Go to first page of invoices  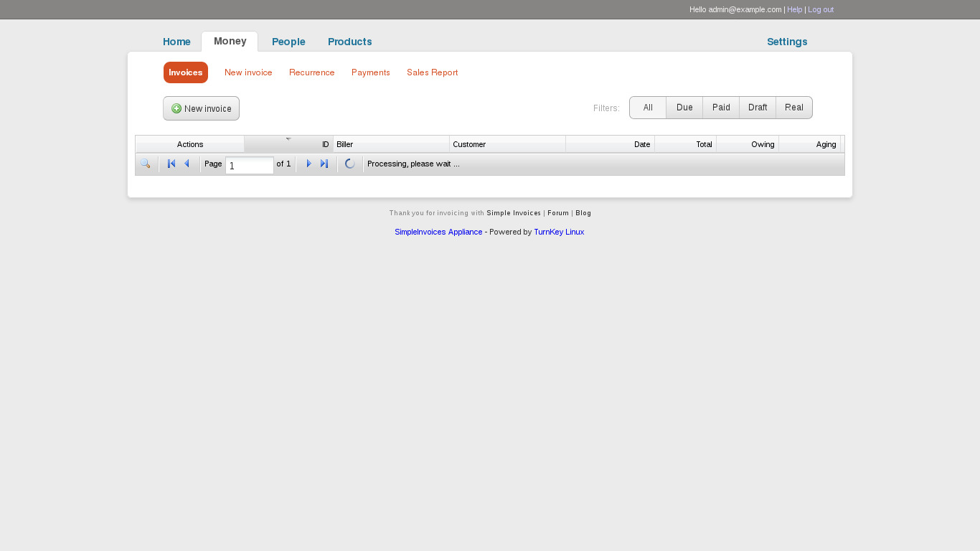click(171, 164)
